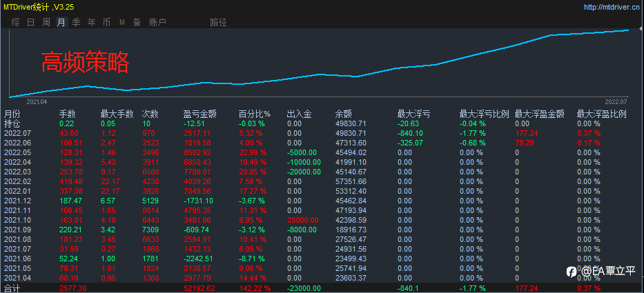The image size is (644, 293).
Task: Click withdrawal value -20000.00
Action: coord(304,172)
